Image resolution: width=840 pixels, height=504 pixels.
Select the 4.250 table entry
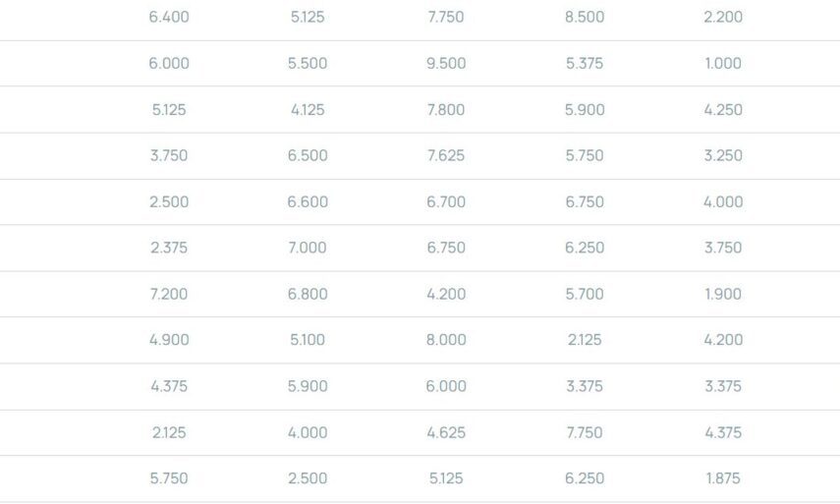point(723,109)
